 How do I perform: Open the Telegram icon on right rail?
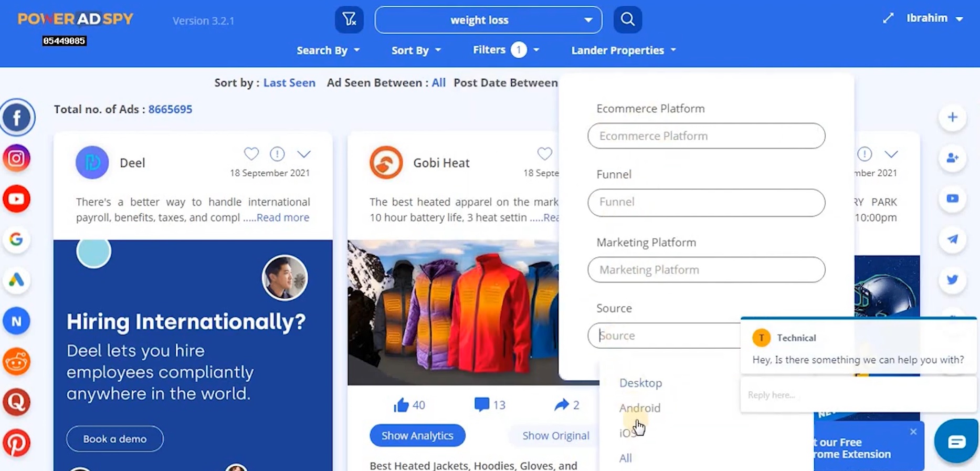tap(953, 239)
